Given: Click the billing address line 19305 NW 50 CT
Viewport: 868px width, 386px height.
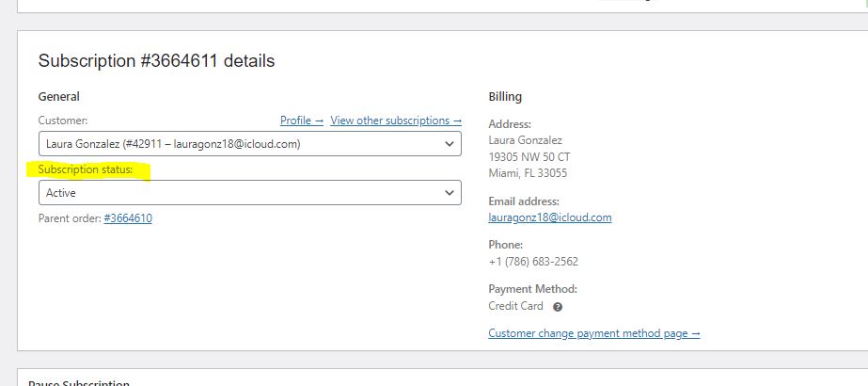Looking at the screenshot, I should pyautogui.click(x=529, y=156).
